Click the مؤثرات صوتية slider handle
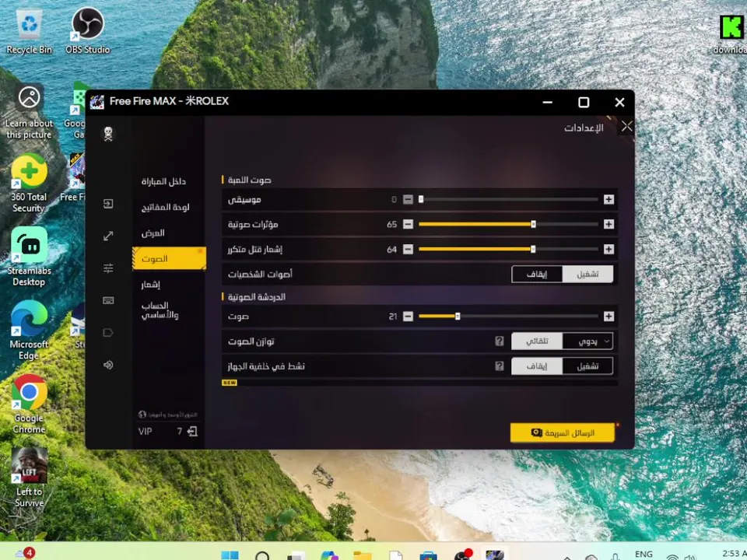The width and height of the screenshot is (747, 560). (533, 224)
